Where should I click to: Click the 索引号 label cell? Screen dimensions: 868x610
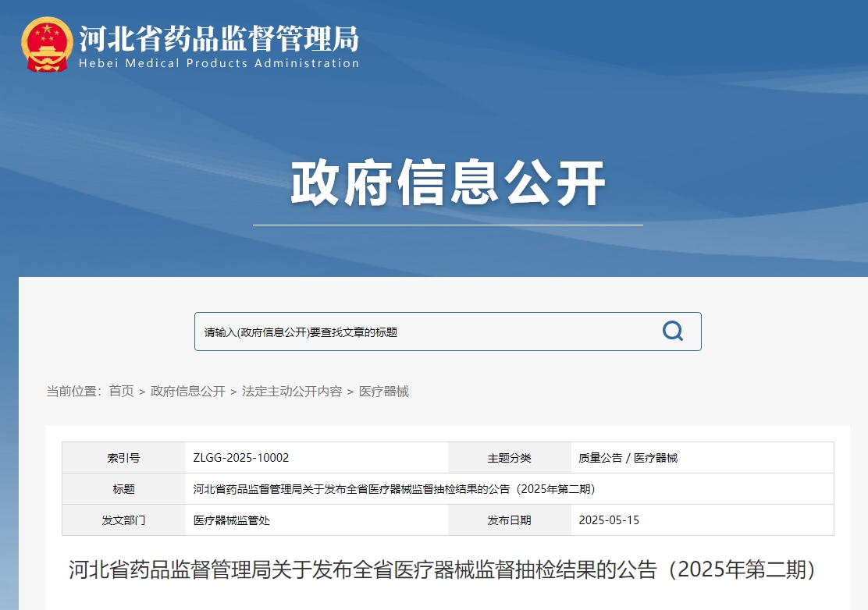(x=123, y=458)
